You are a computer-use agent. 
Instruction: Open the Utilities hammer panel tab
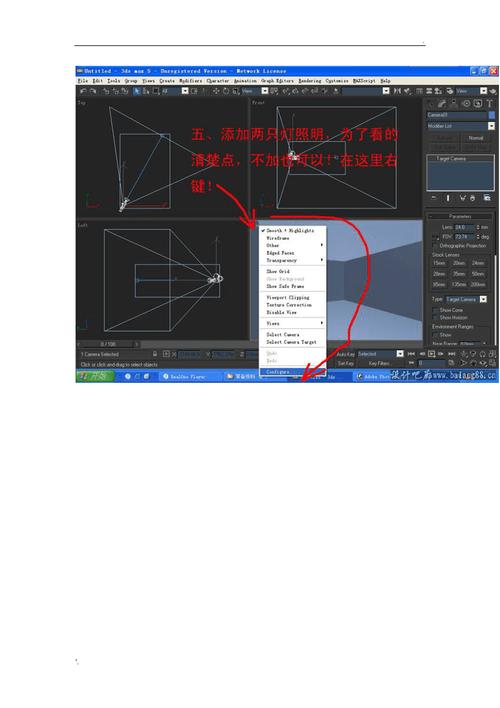(489, 103)
